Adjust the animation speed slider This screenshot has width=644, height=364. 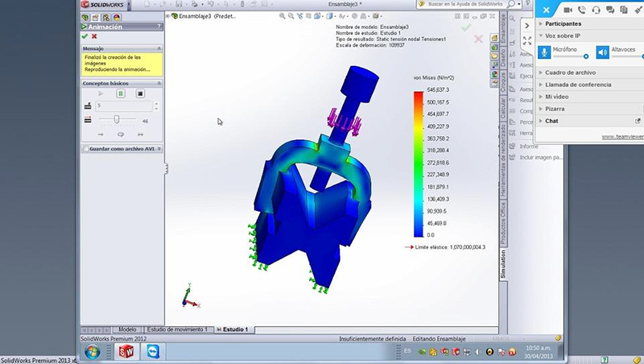click(x=118, y=119)
